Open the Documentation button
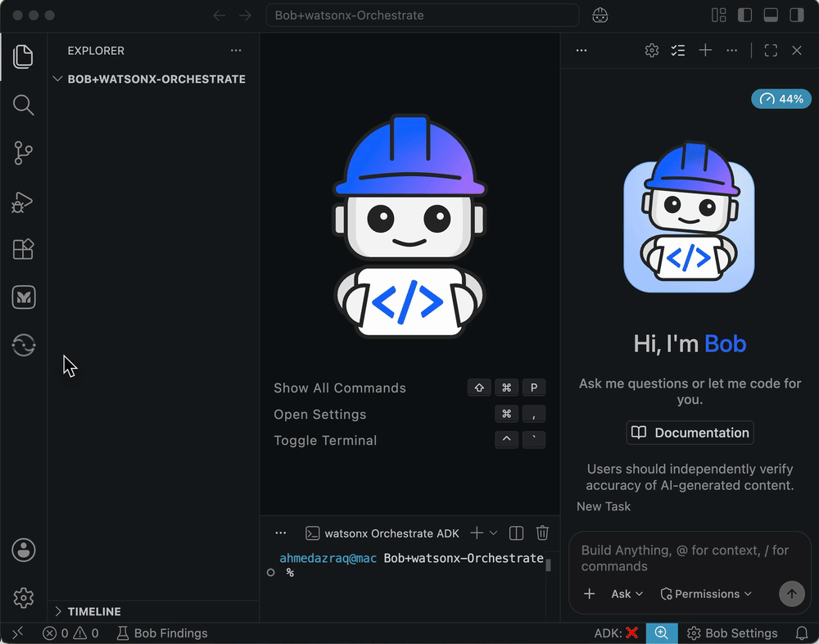The height and width of the screenshot is (644, 819). (690, 433)
